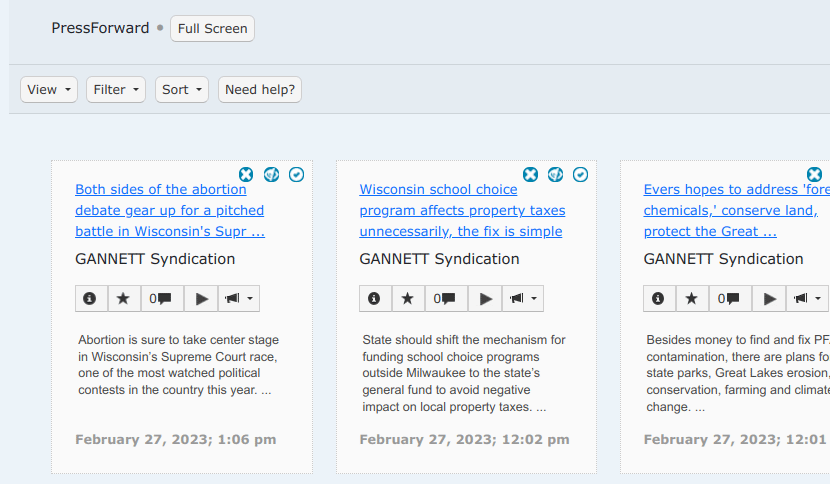Star the abortion debate article
Viewport: 830px width, 484px height.
(124, 299)
